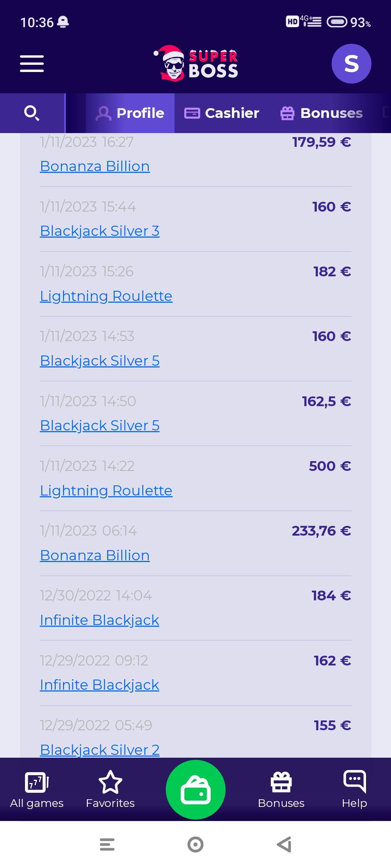Open Favorites star in the bottom bar
This screenshot has width=391, height=868.
[110, 790]
